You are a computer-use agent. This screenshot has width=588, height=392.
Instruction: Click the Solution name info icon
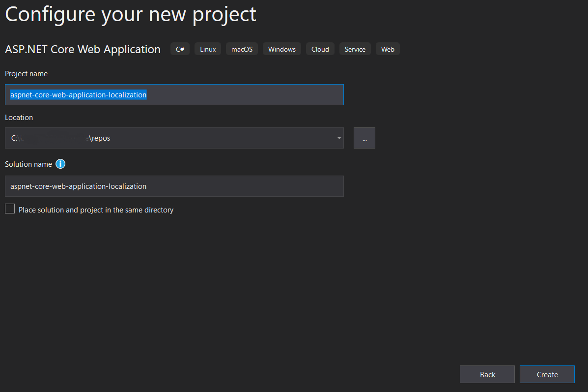point(60,164)
